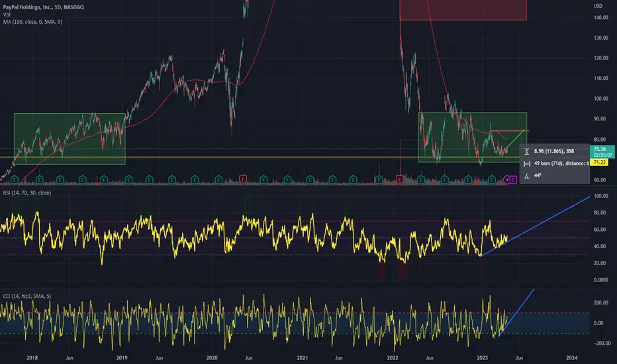Select the MA (150, close, 0, SMA, 5) legend

point(32,22)
